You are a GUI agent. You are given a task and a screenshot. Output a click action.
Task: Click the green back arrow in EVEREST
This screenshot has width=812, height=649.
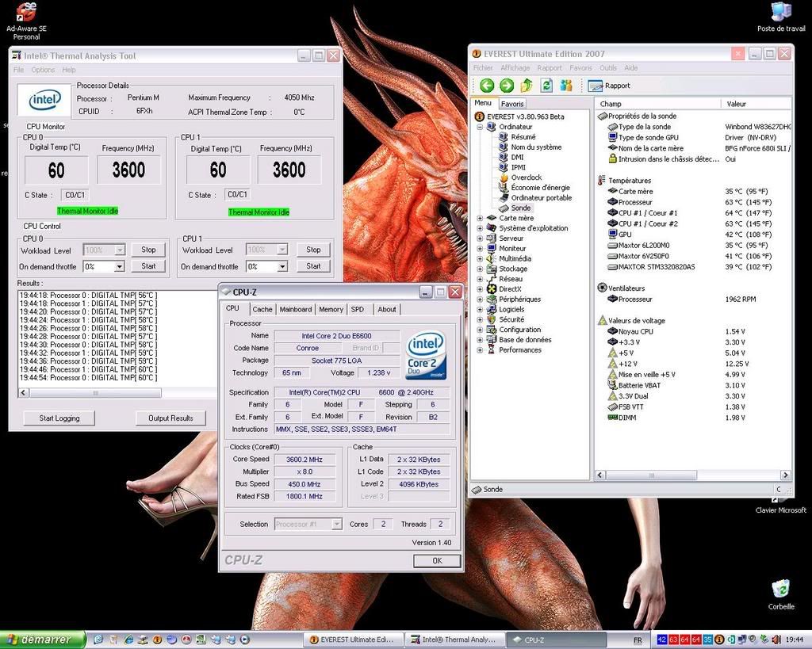[x=486, y=86]
